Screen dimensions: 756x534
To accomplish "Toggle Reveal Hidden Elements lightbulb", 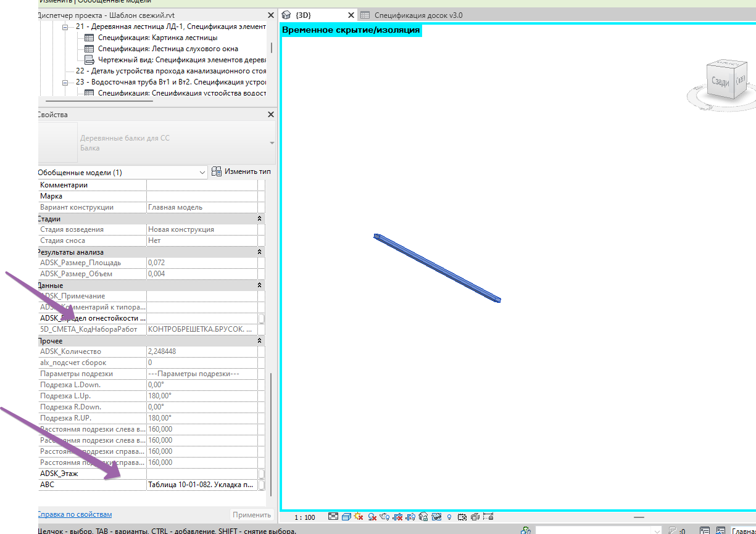I will [x=449, y=517].
